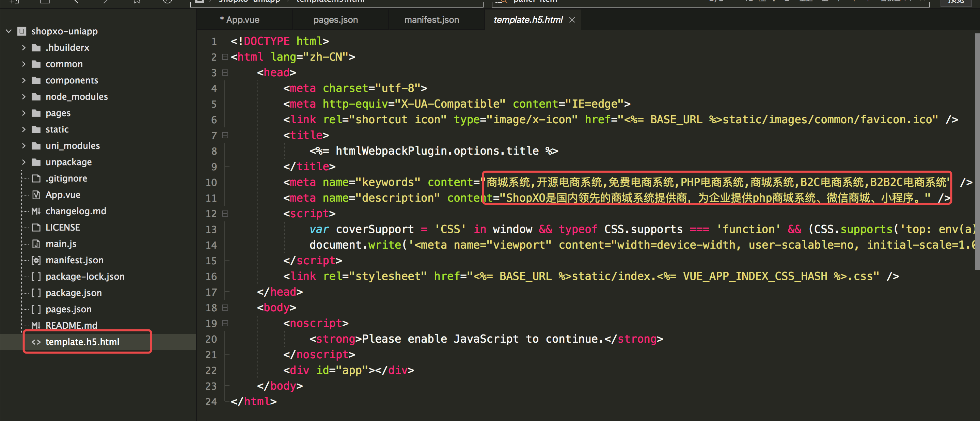Expand the components folder chevron
This screenshot has width=980, height=421.
(x=24, y=80)
